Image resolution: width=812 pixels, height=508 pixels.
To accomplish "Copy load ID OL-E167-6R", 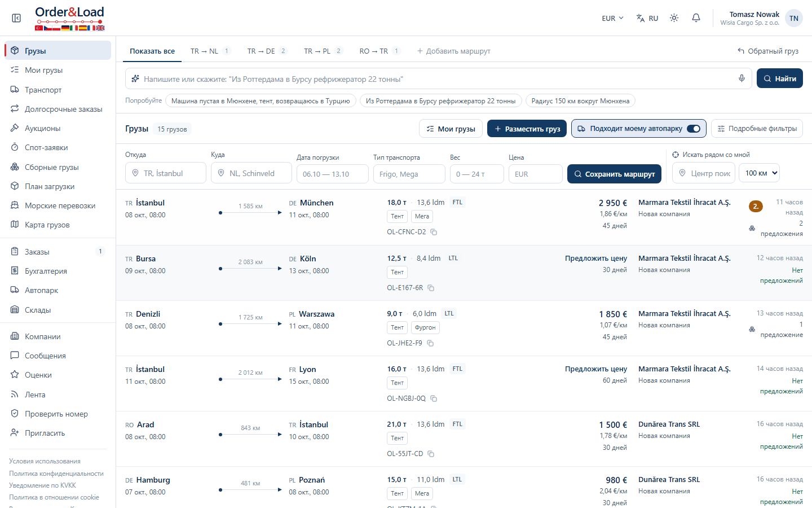I will tap(431, 288).
